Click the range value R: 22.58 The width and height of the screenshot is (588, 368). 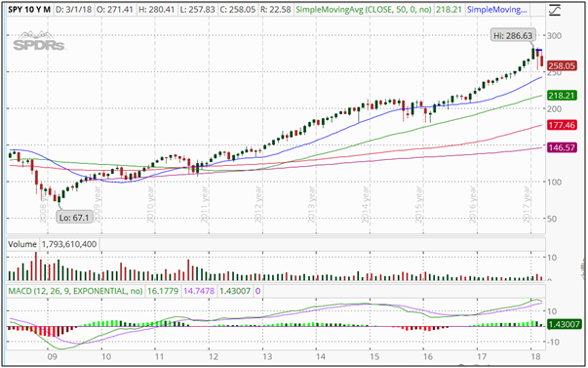276,10
